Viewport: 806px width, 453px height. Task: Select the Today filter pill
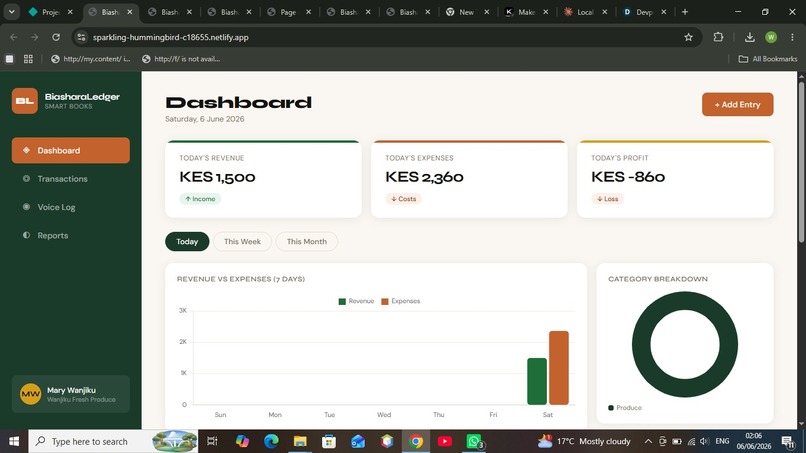point(187,241)
